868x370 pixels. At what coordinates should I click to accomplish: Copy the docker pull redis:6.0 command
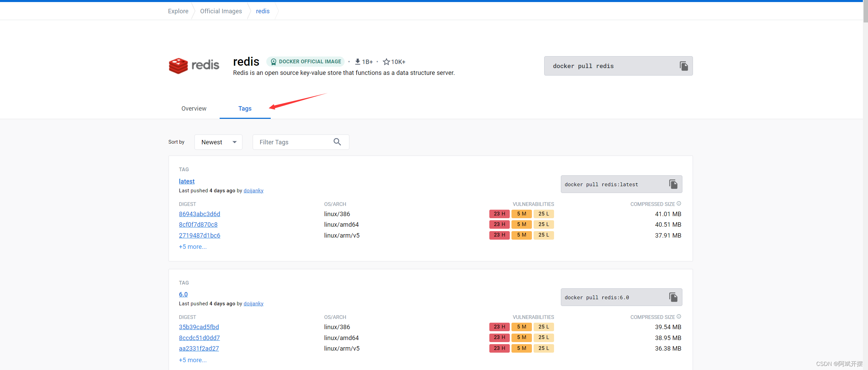(x=673, y=297)
